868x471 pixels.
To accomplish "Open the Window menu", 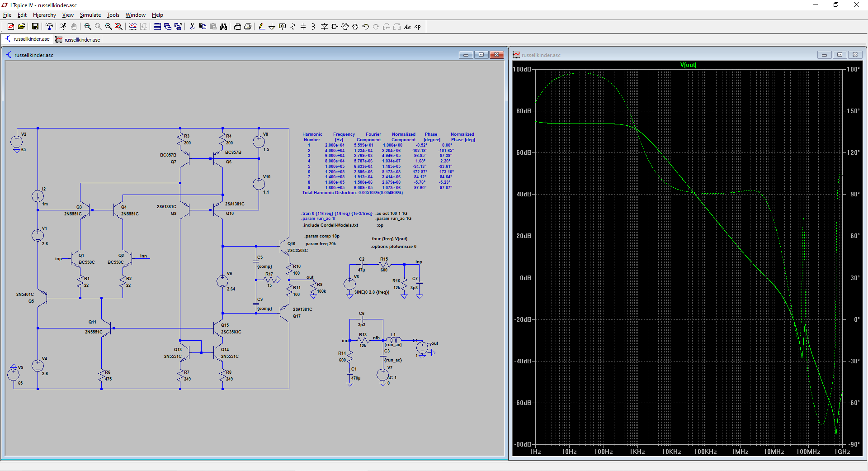I will [x=135, y=15].
